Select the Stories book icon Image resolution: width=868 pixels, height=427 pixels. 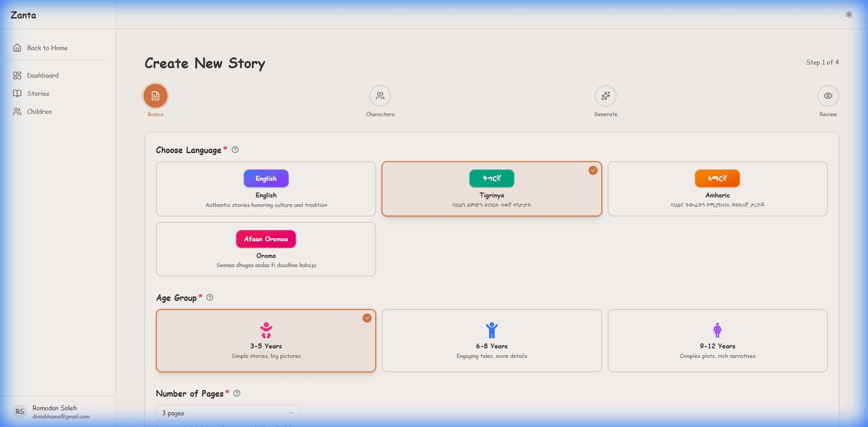17,93
